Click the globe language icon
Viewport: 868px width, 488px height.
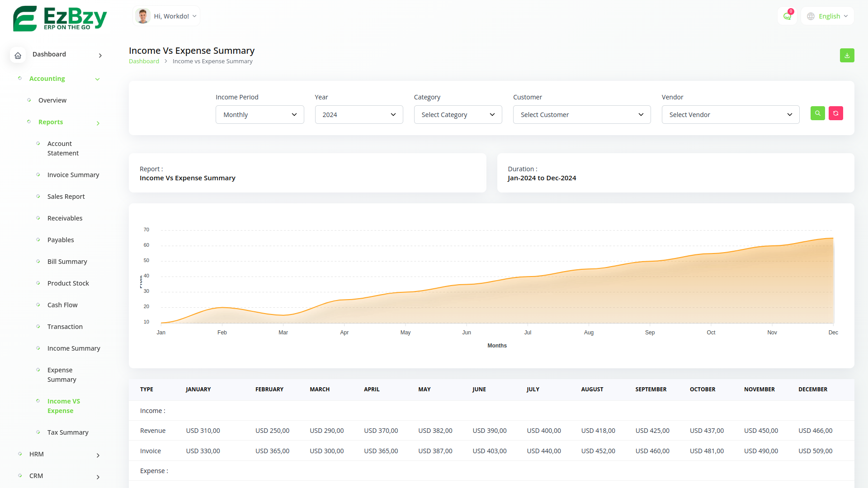click(811, 16)
